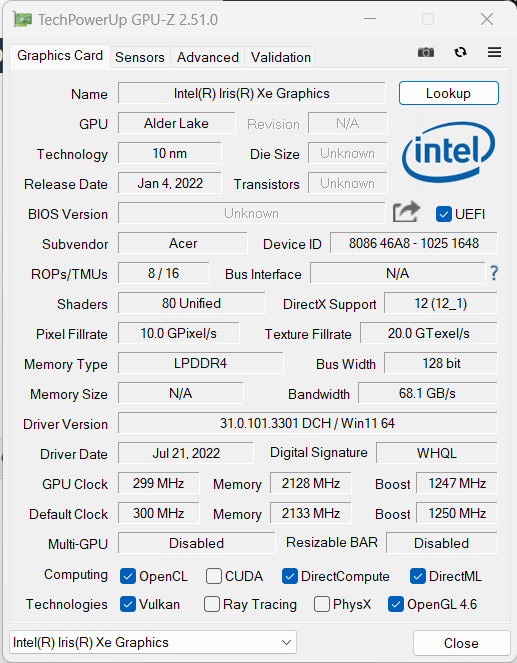Open the hamburger menu icon
This screenshot has height=663, width=517.
(x=494, y=52)
